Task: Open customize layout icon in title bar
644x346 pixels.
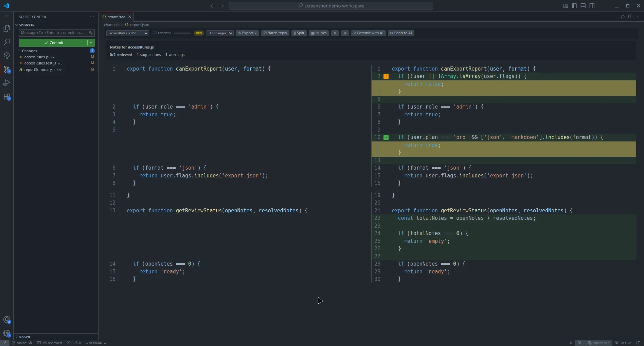Action: click(x=566, y=6)
